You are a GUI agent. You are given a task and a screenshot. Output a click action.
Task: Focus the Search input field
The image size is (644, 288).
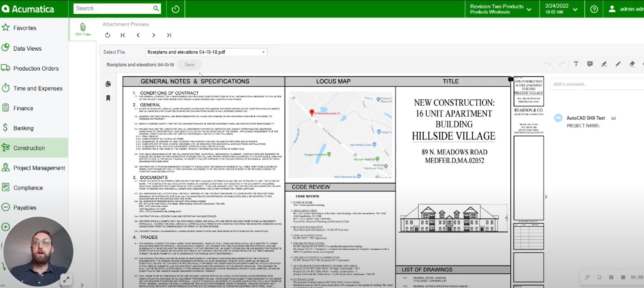pyautogui.click(x=113, y=8)
